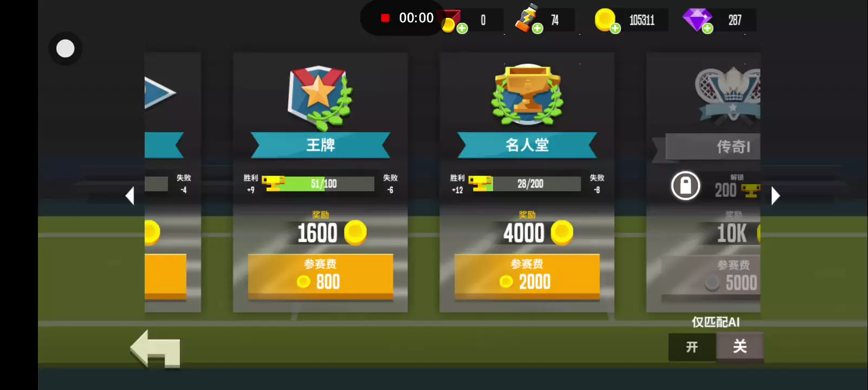868x390 pixels.
Task: Show next leagues with right arrow
Action: tap(775, 196)
